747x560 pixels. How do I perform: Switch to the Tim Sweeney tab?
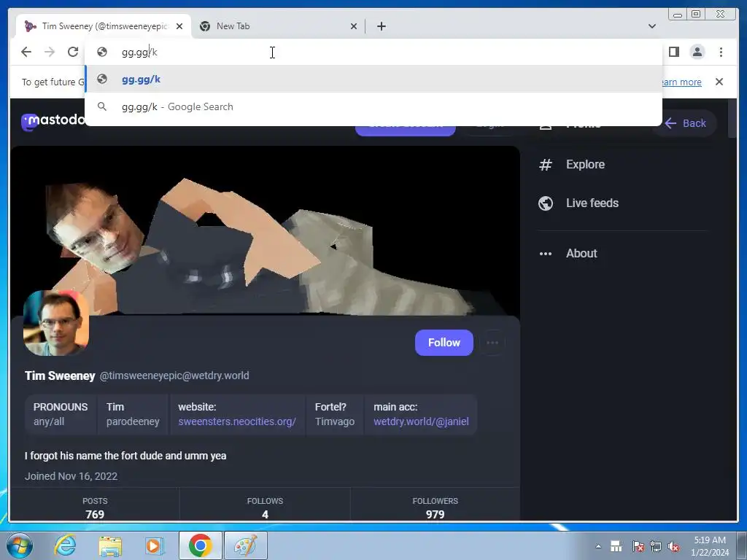[x=104, y=26]
